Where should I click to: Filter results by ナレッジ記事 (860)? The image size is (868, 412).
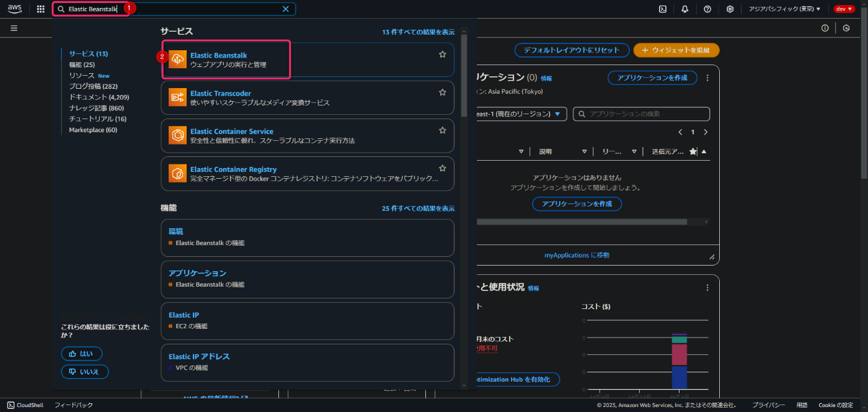click(96, 108)
